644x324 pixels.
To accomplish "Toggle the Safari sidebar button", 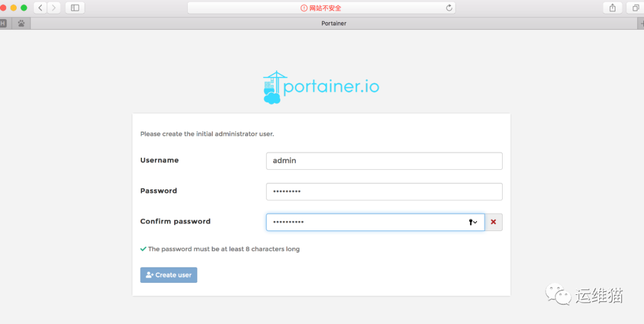I will click(75, 8).
